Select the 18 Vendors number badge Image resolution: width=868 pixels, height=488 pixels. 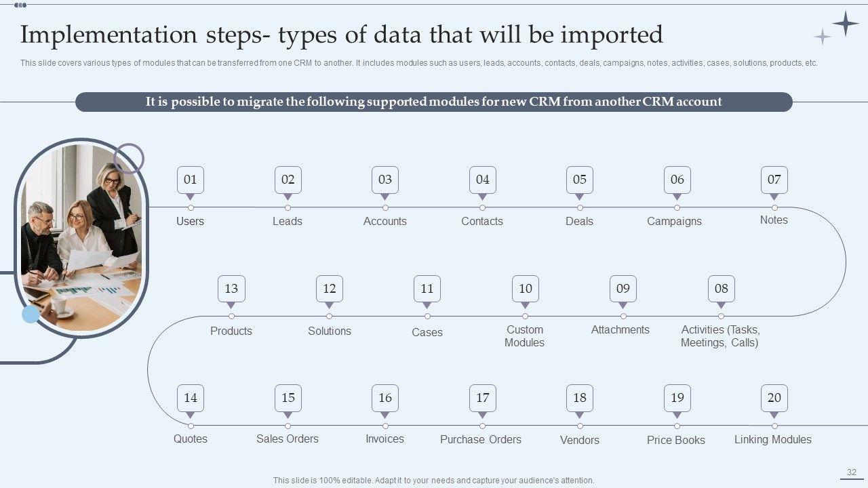coord(580,398)
